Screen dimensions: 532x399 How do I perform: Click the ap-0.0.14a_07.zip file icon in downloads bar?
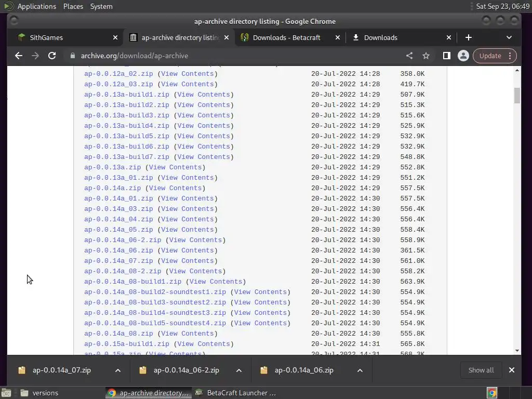point(22,370)
